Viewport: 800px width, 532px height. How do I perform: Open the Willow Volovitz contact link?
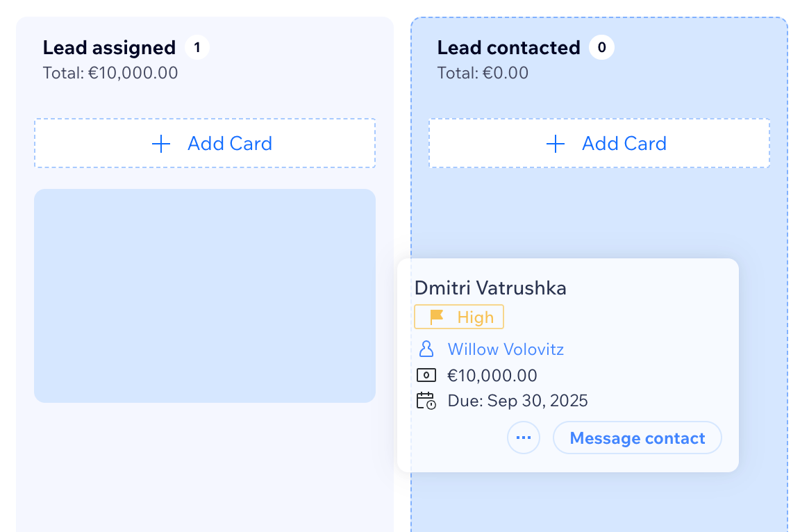tap(506, 349)
